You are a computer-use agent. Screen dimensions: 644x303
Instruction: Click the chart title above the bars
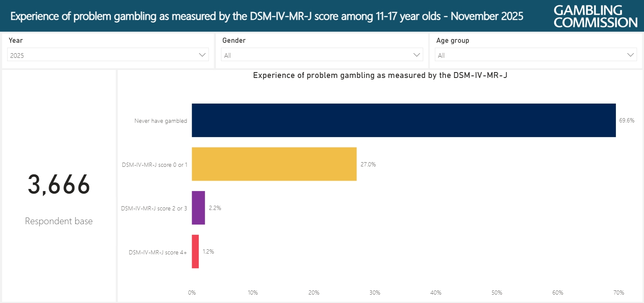point(380,75)
